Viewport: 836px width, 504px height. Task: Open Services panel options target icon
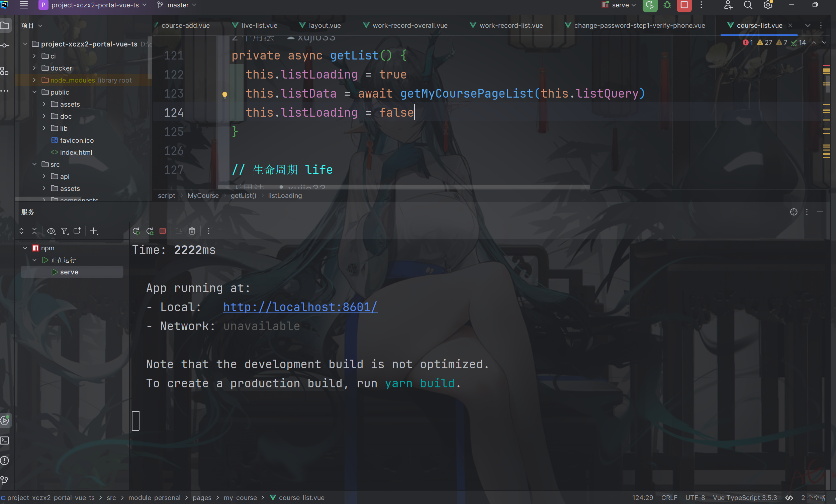[794, 212]
